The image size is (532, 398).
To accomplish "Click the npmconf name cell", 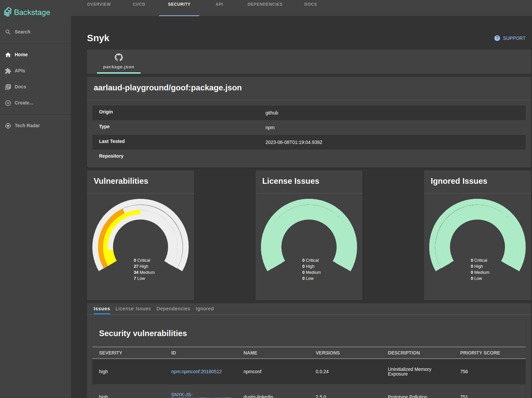I will (252, 372).
